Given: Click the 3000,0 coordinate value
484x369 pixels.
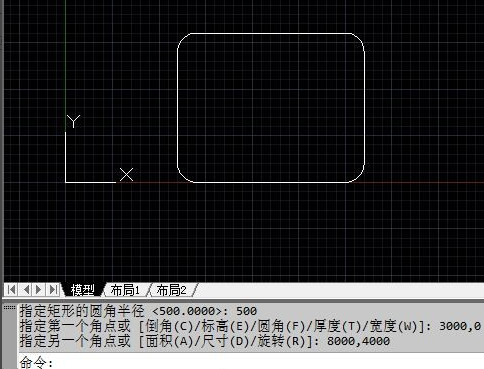Looking at the screenshot, I should (x=460, y=326).
